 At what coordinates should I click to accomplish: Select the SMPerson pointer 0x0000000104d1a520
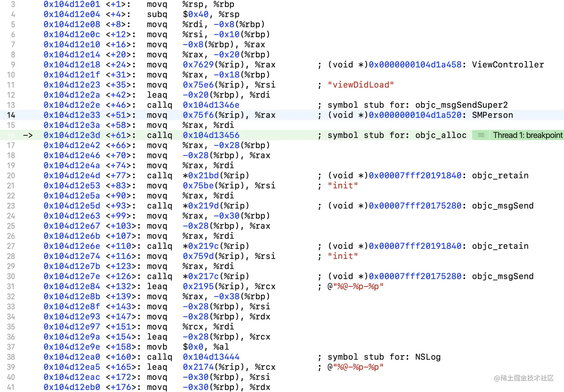[x=415, y=115]
